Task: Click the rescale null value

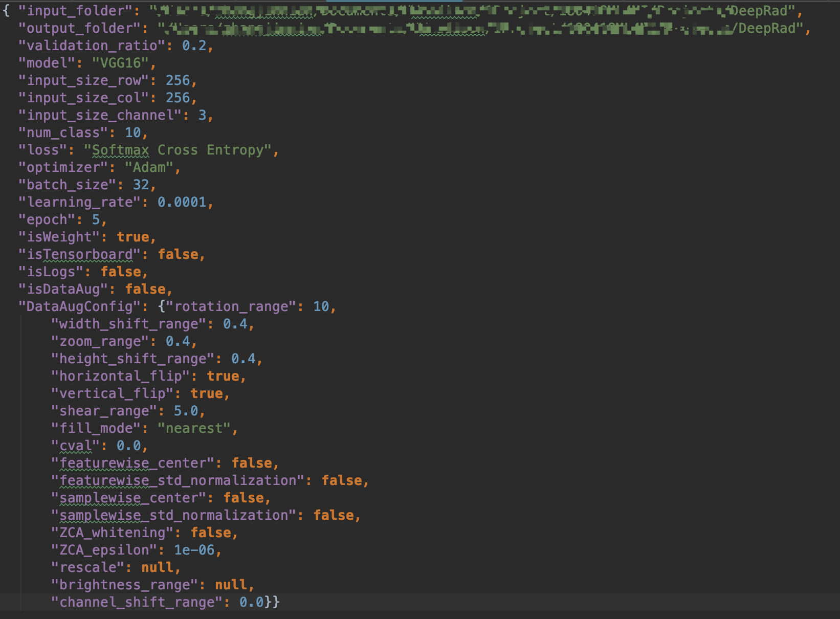Action: tap(157, 567)
